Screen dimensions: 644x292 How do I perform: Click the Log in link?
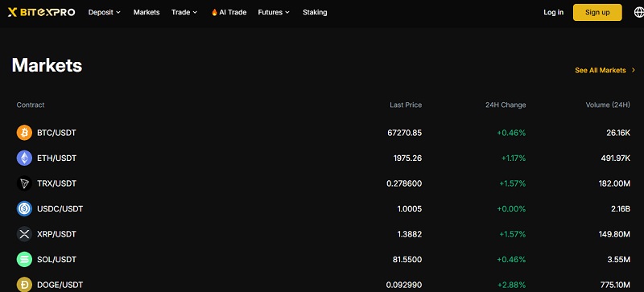(x=553, y=12)
